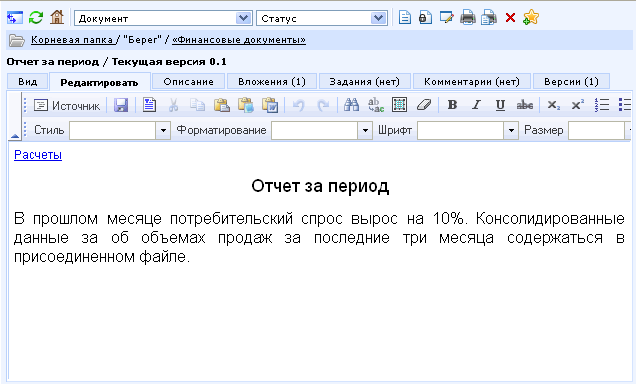Remove formatting with eraser icon
636x384 pixels.
click(423, 105)
